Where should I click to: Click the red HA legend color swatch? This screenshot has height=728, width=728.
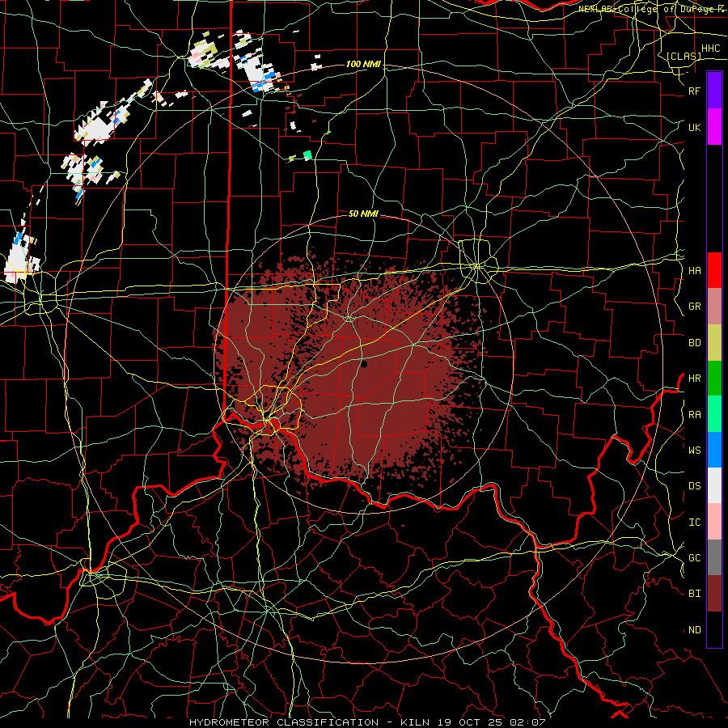714,270
